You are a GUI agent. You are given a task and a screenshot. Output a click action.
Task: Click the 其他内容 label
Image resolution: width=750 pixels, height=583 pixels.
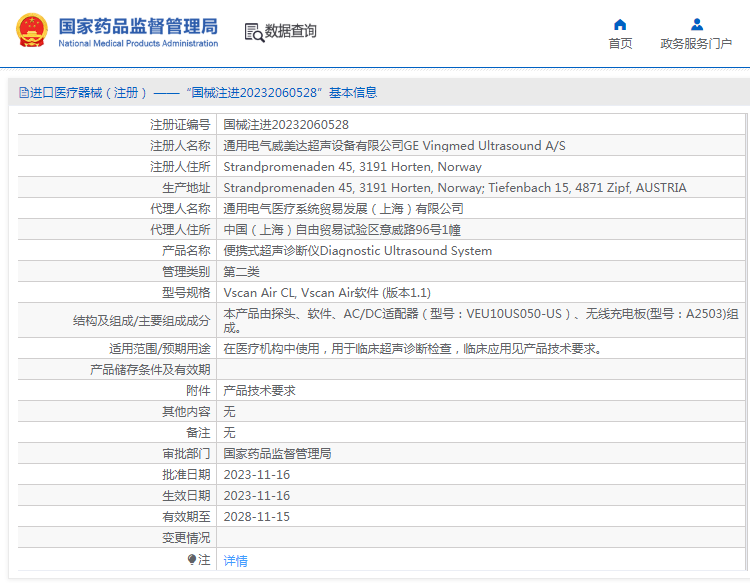click(x=186, y=412)
